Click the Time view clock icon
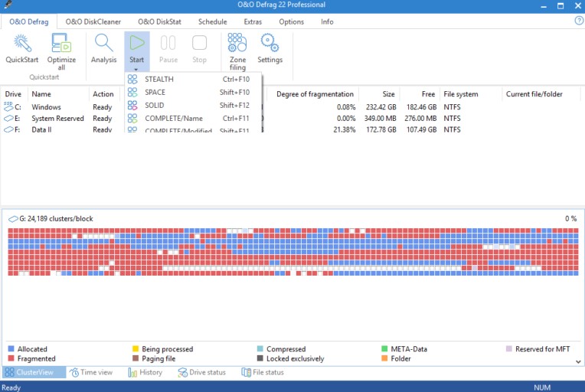This screenshot has width=585, height=392. click(74, 372)
